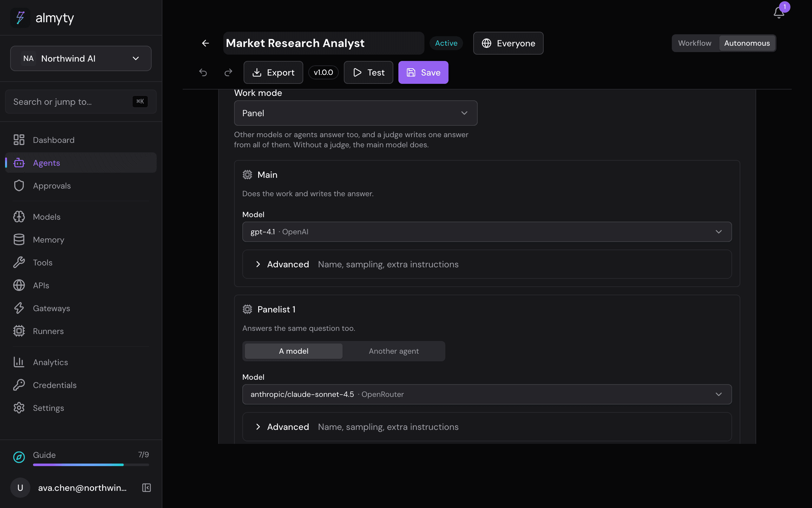Save the agent
This screenshot has width=812, height=508.
[x=423, y=72]
